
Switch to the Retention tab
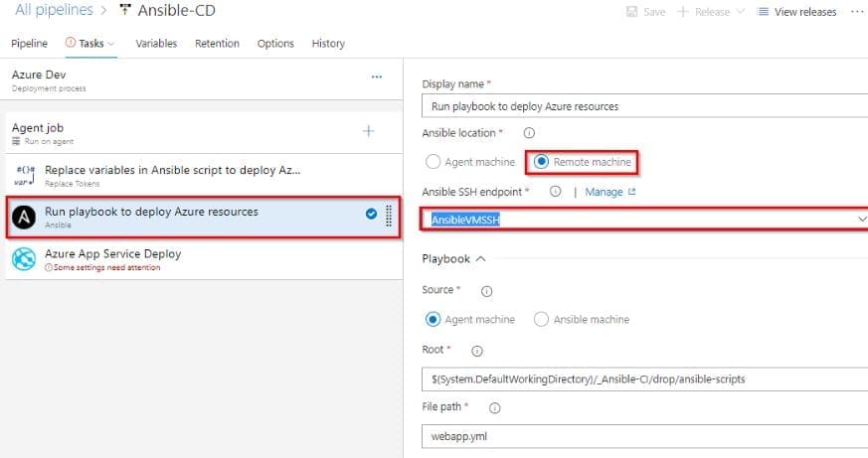tap(217, 43)
